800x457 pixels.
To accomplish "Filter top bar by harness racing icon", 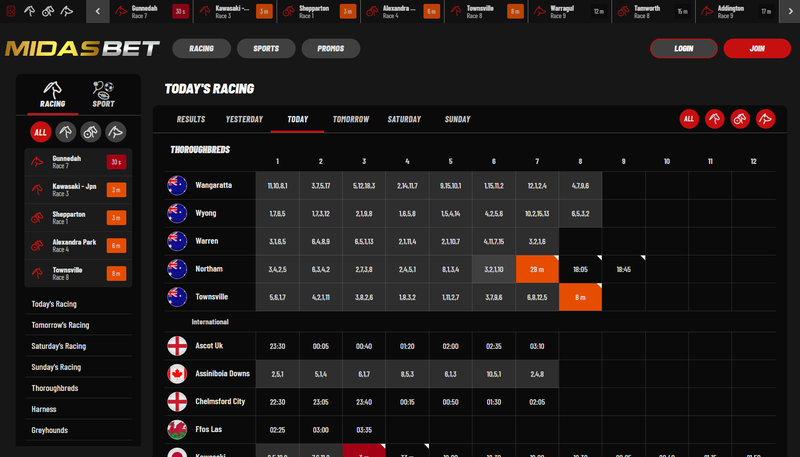I will [48, 11].
